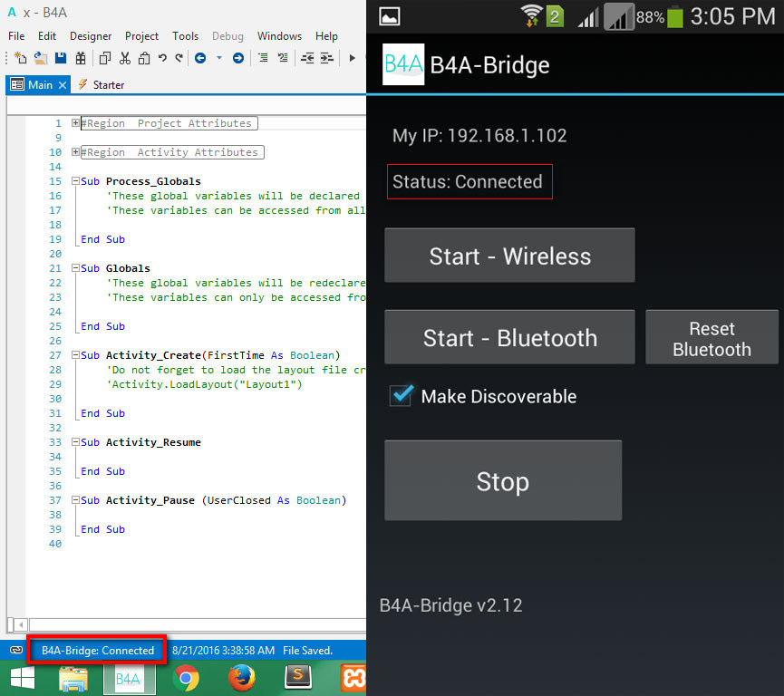The height and width of the screenshot is (696, 784).
Task: Click the uncomment block icon
Action: [283, 58]
